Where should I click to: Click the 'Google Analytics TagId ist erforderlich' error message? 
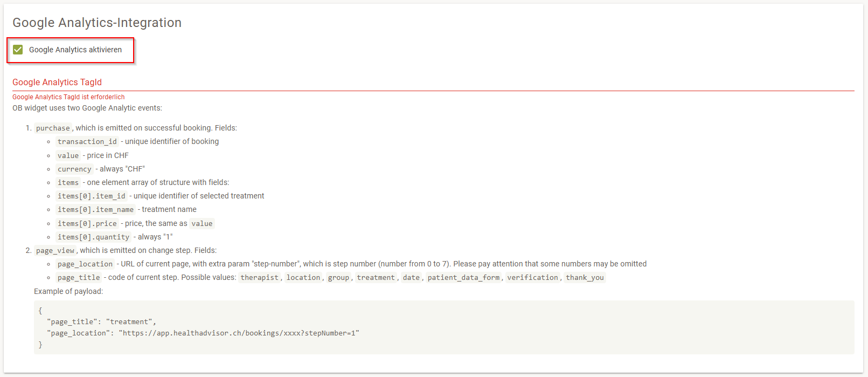68,97
